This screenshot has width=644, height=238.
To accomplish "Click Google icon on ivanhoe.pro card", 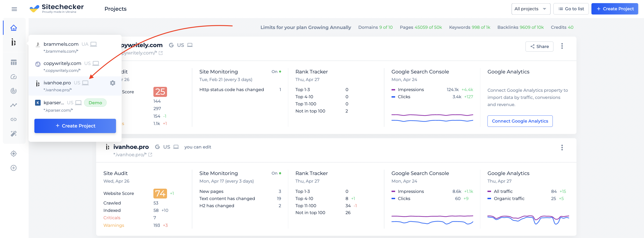I will pyautogui.click(x=157, y=147).
